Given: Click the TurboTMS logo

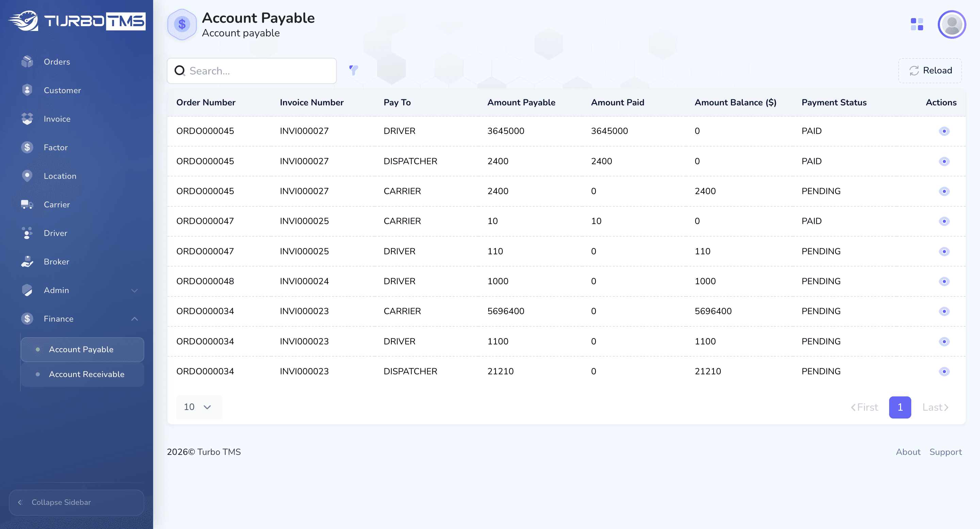Looking at the screenshot, I should [x=77, y=20].
